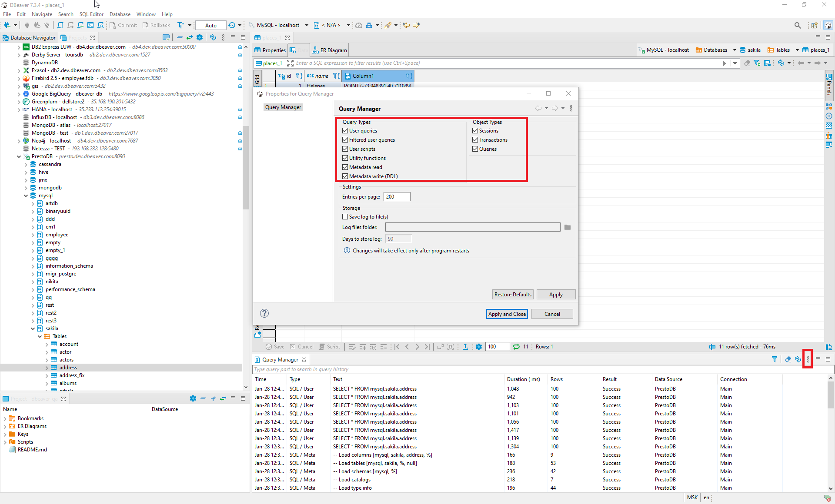Collapse the mysql database tree node

click(x=26, y=196)
